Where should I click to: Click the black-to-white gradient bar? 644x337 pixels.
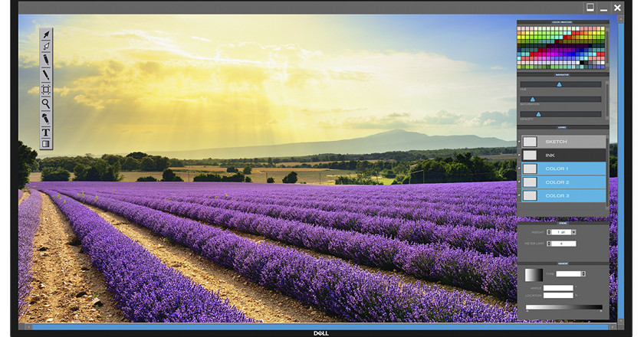564,307
